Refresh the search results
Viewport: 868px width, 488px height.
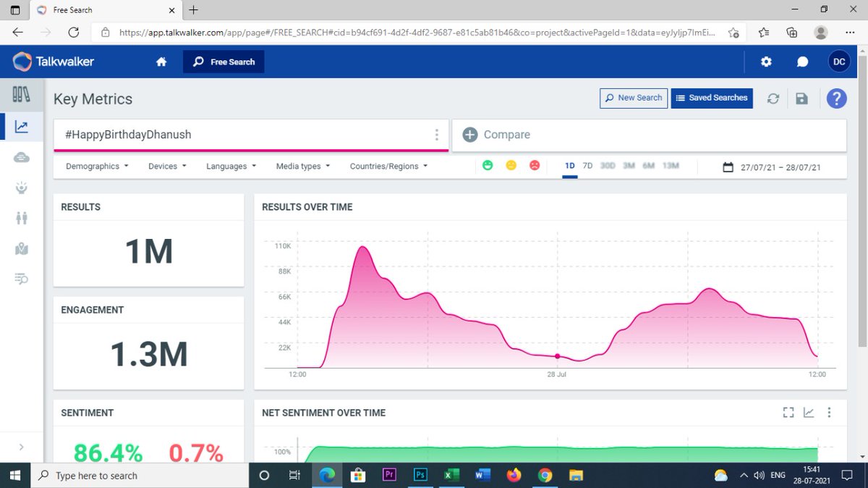tap(773, 98)
